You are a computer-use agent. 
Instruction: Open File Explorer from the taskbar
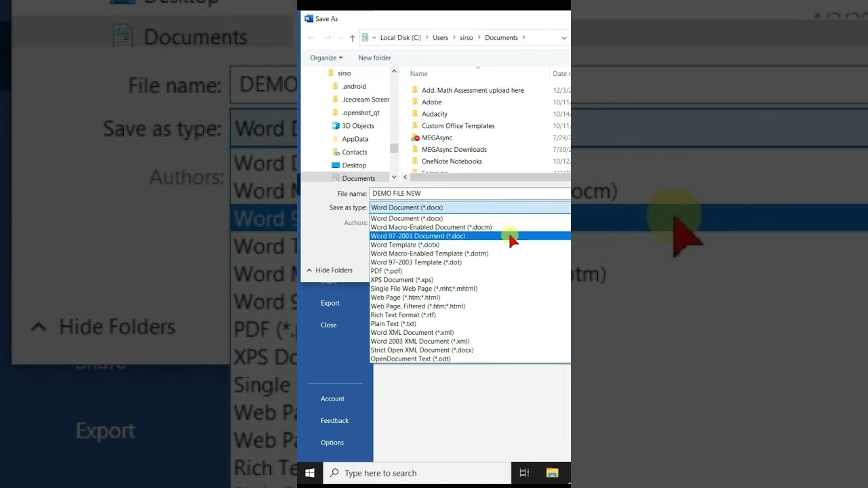tap(552, 473)
